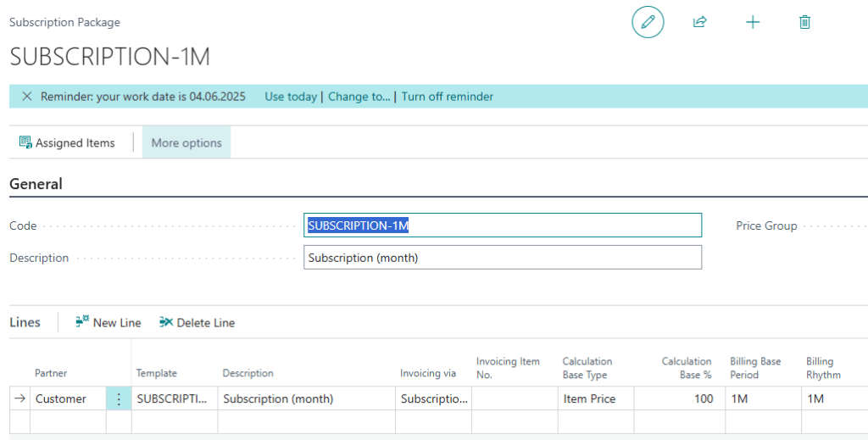The height and width of the screenshot is (440, 868).
Task: Open the More options menu
Action: tap(186, 143)
